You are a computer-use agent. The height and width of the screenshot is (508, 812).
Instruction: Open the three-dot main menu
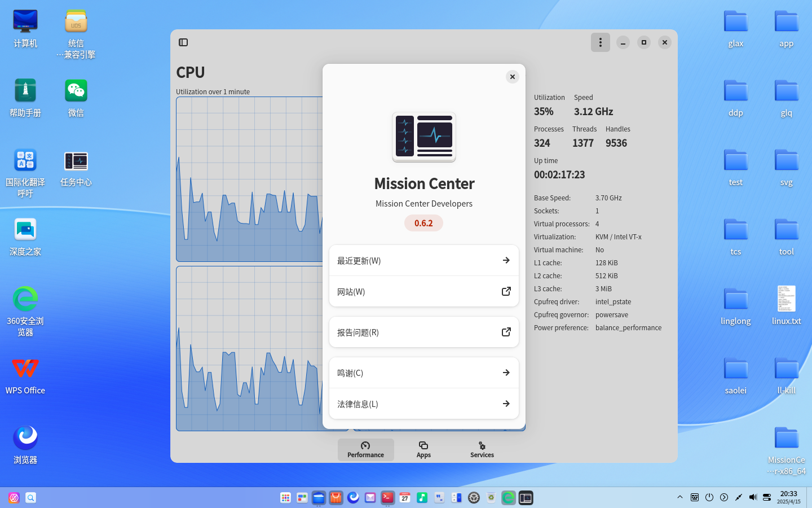click(601, 42)
